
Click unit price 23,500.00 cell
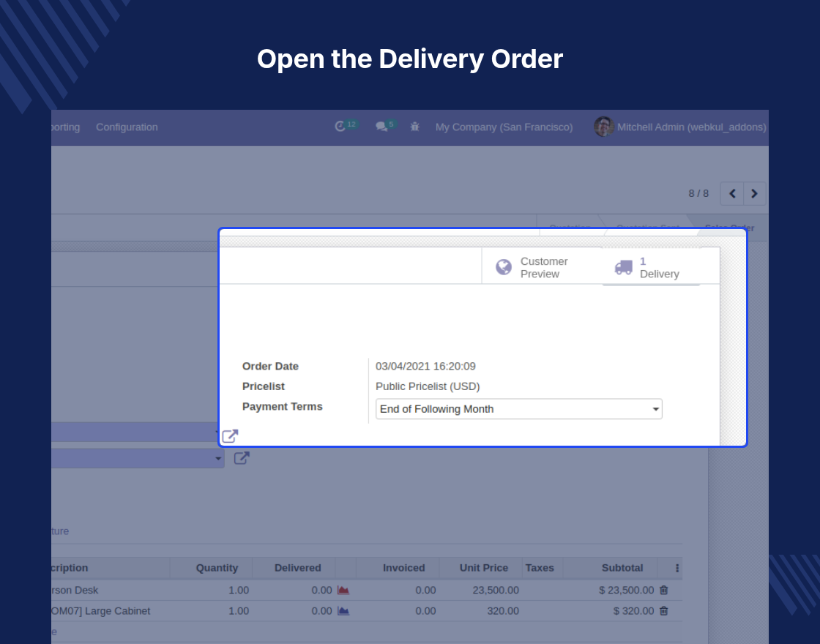coord(496,590)
